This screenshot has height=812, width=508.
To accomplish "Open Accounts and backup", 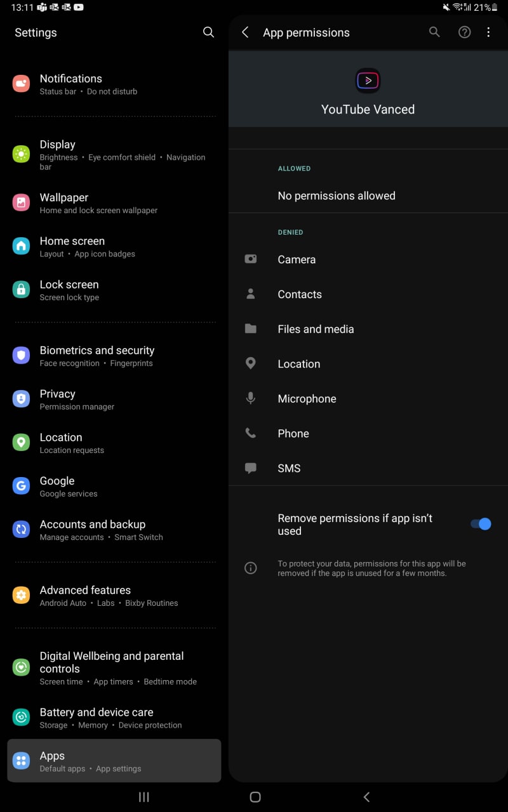I will click(114, 530).
